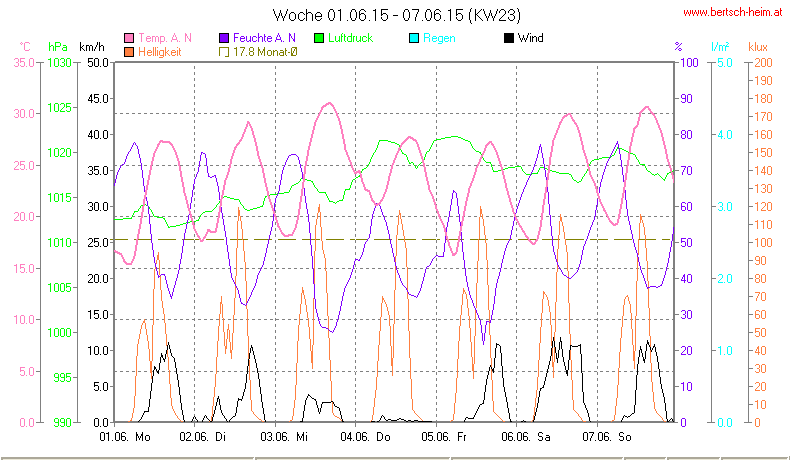Click the km/h axis unit label
The height and width of the screenshot is (460, 790).
click(92, 47)
